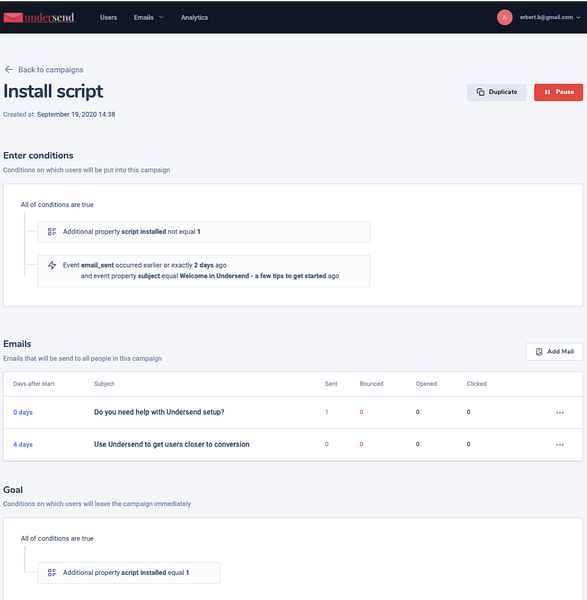Viewport: 587px width, 600px height.
Task: Open more options for the 0 days email
Action: tap(560, 412)
